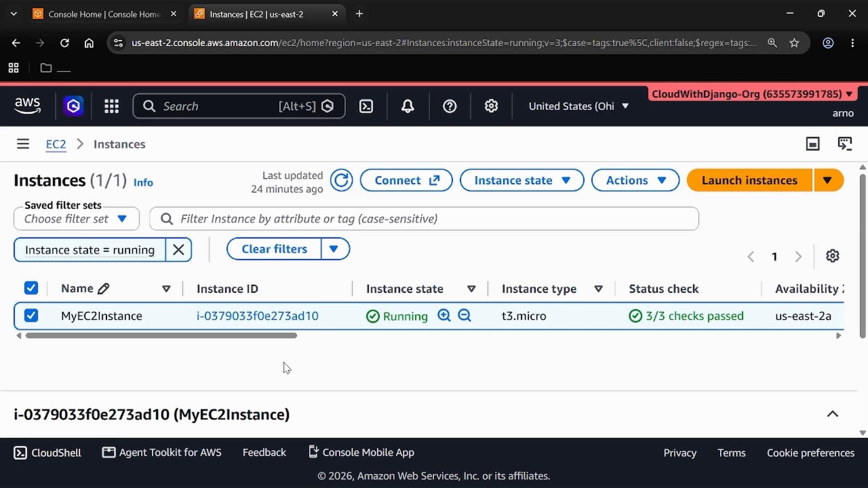Launch CloudShell from the top navigation bar
Image resolution: width=868 pixels, height=488 pixels.
(366, 106)
